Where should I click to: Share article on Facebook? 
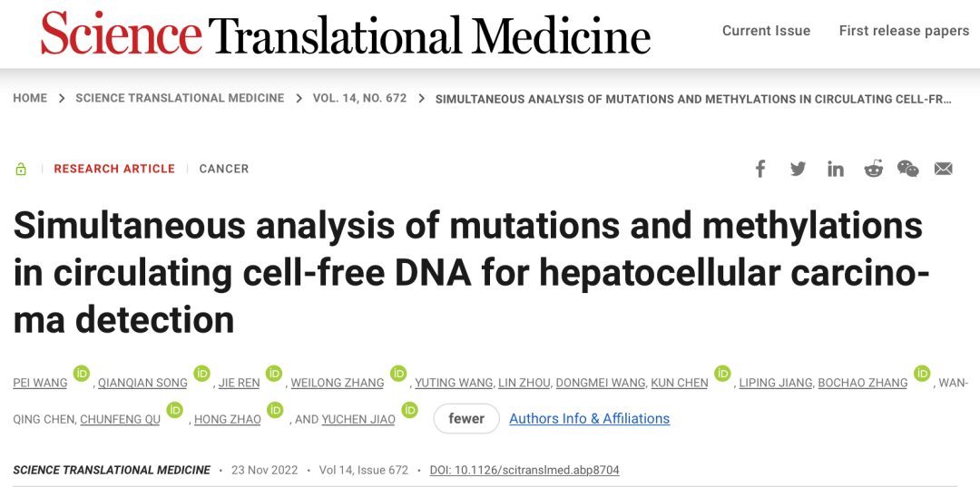click(760, 169)
